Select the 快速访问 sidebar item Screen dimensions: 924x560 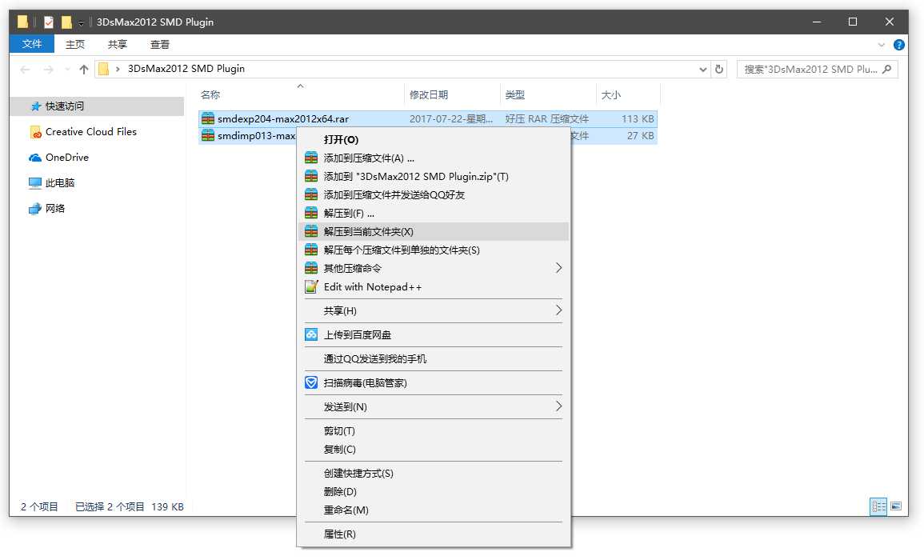98,106
